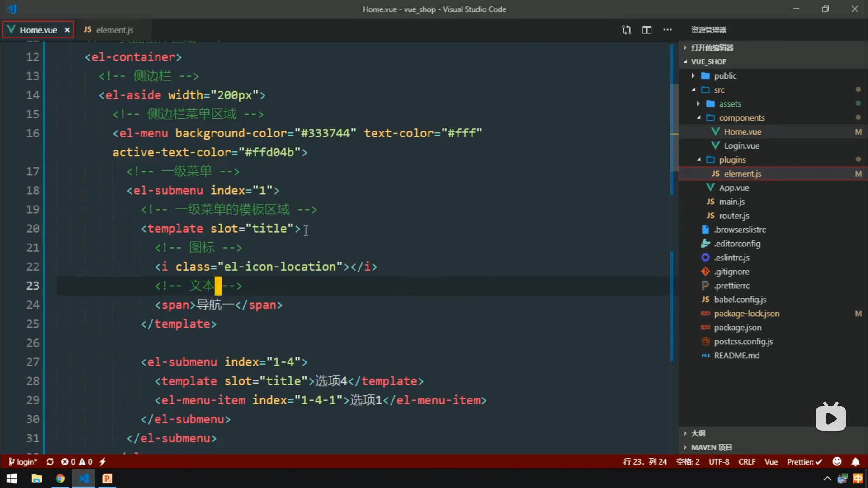Click the lightning bolt status icon
Viewport: 868px width, 488px height.
point(103,462)
